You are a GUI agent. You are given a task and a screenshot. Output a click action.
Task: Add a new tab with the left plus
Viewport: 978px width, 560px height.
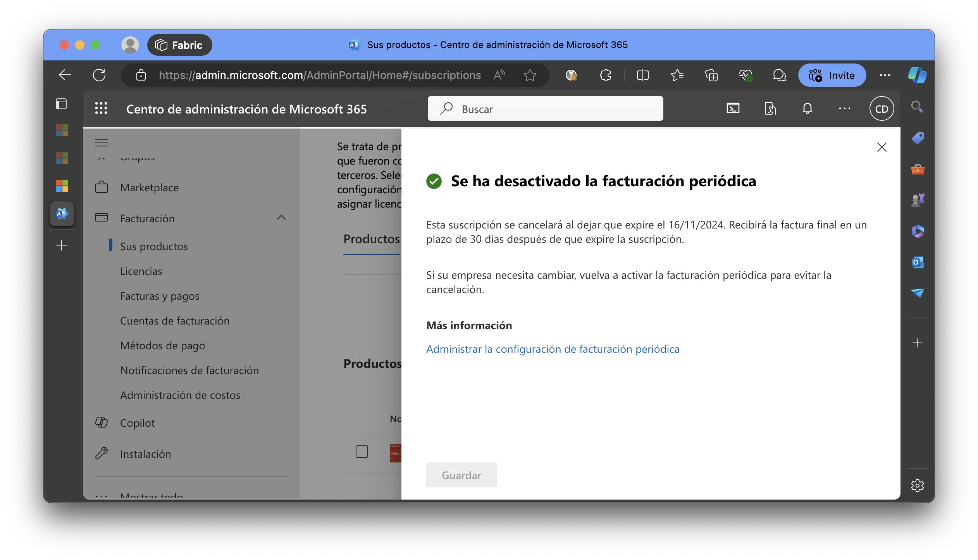pyautogui.click(x=62, y=245)
